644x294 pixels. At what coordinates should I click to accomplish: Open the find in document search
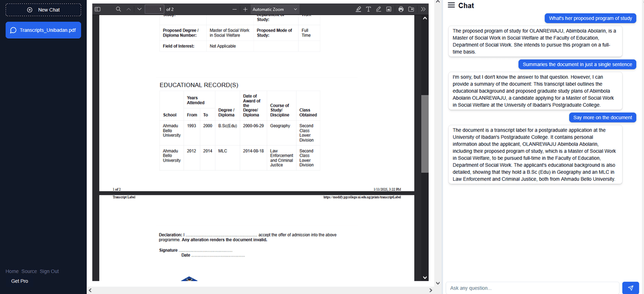tap(118, 10)
